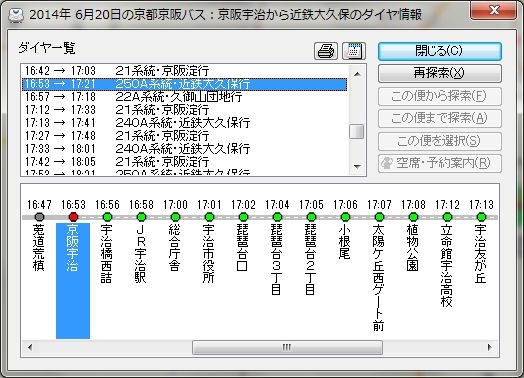Click the 小根尾 stop name
The width and height of the screenshot is (524, 378).
345,242
